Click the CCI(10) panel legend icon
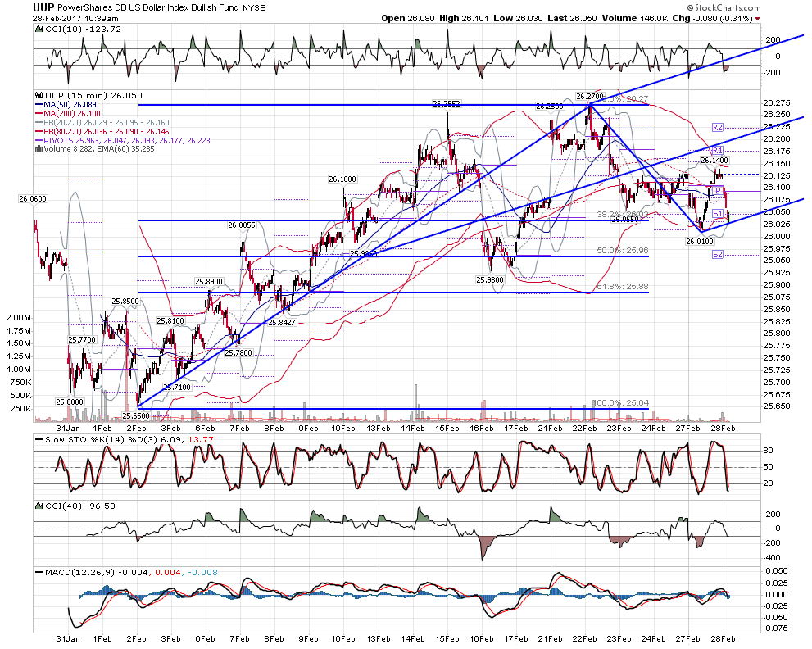Screen dimensions: 812x649 [x=39, y=29]
